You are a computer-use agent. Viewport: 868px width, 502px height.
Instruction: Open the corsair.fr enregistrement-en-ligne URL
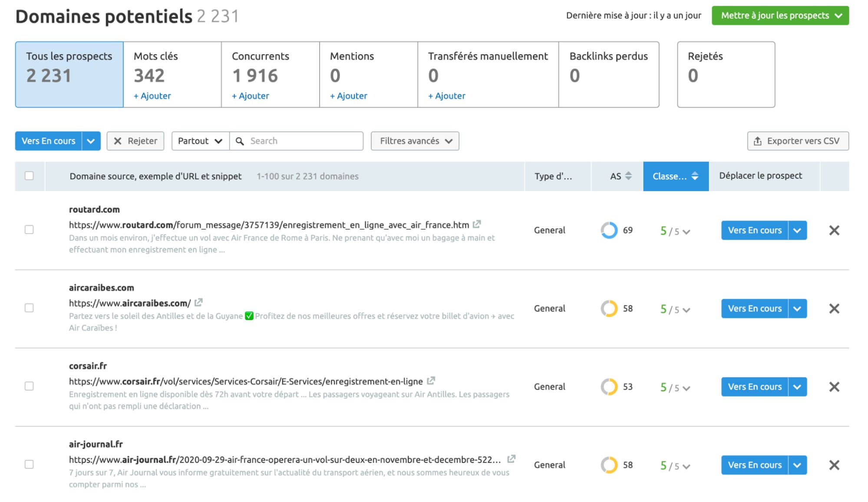point(246,381)
